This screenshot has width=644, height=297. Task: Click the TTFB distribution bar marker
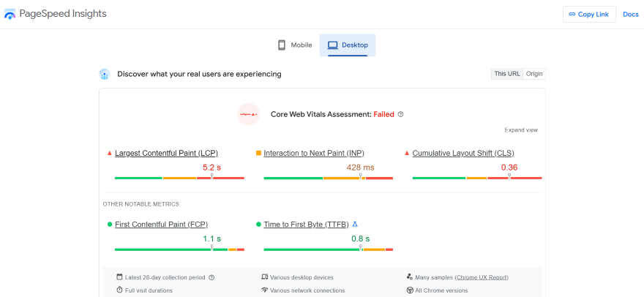pos(361,248)
